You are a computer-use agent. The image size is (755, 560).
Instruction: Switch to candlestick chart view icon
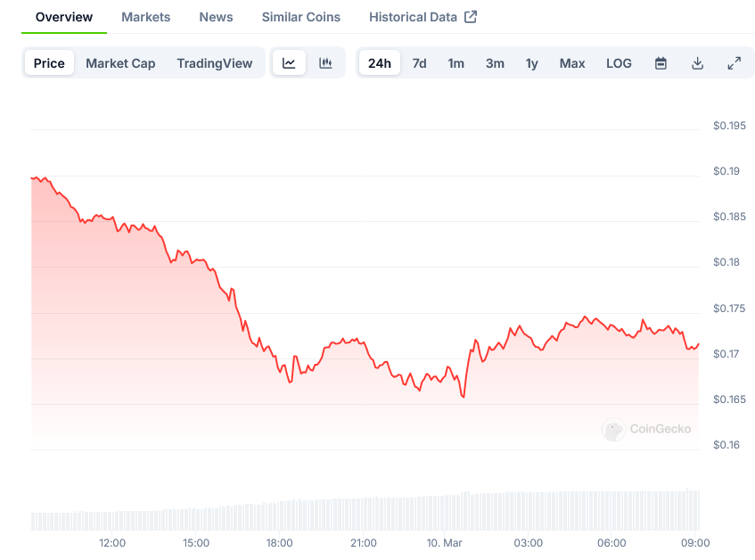coord(325,63)
